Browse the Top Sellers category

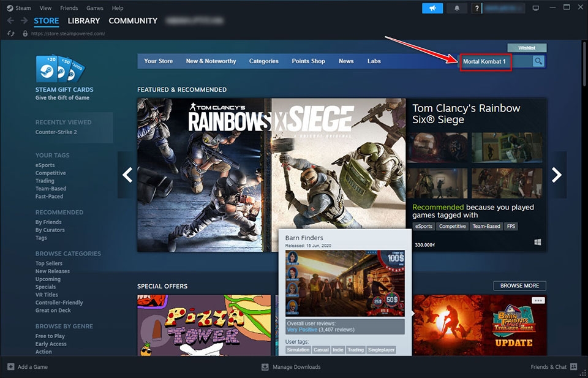(49, 263)
